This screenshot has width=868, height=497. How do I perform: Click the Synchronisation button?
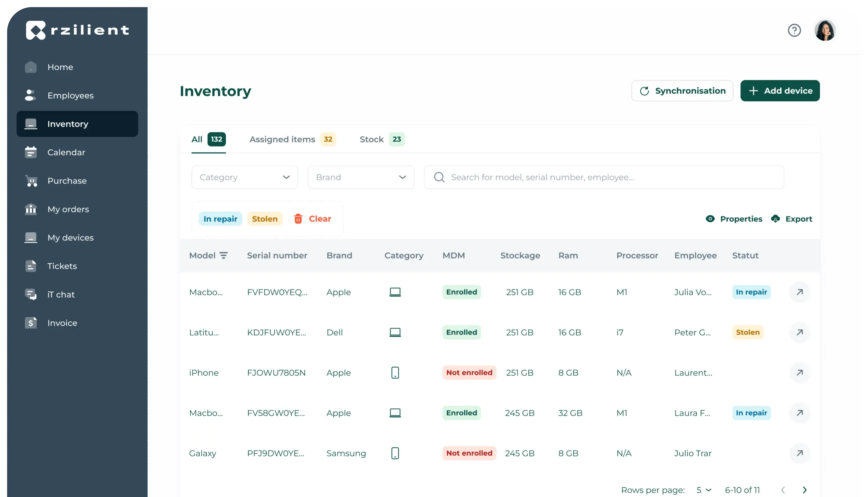[x=682, y=91]
